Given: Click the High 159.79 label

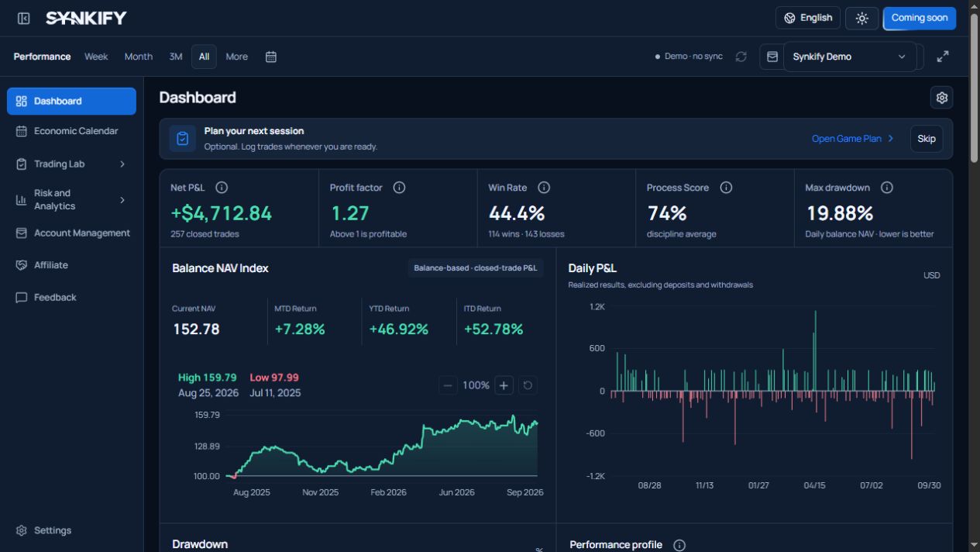Looking at the screenshot, I should [208, 378].
